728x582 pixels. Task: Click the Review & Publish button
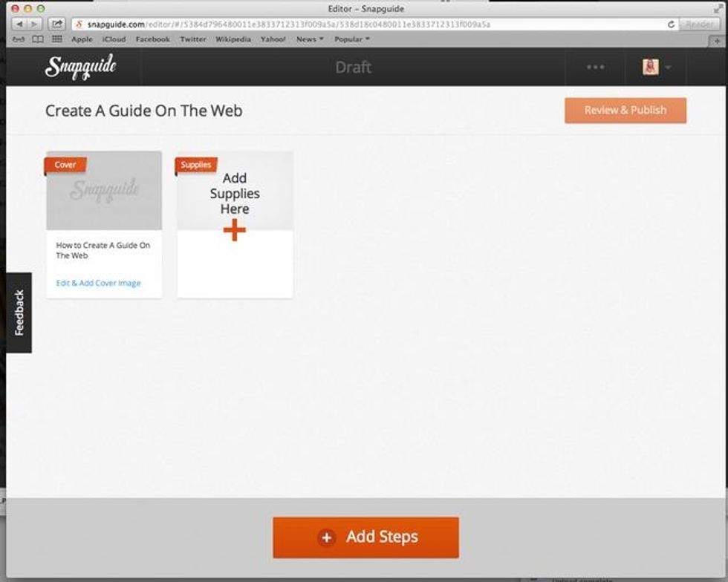pyautogui.click(x=625, y=111)
